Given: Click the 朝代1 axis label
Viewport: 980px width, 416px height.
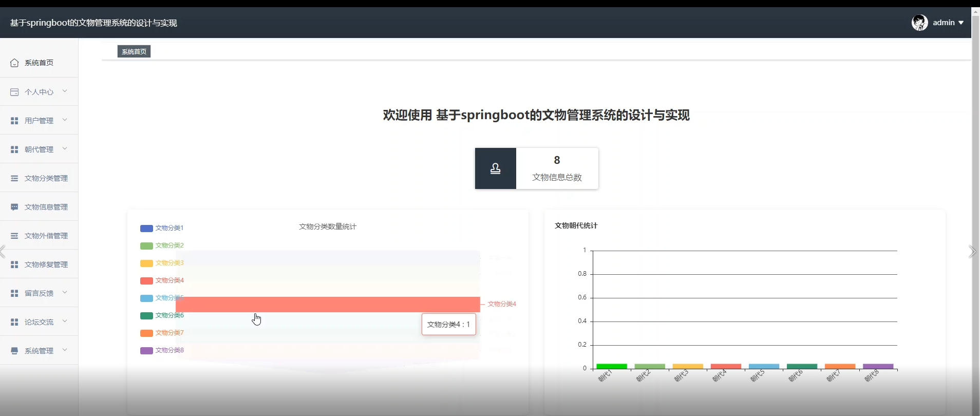Looking at the screenshot, I should [x=605, y=376].
